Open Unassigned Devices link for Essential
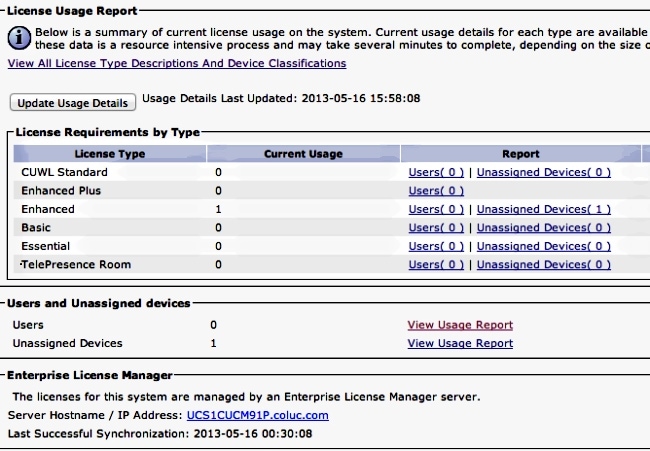Screen dimensions: 650x451 (x=543, y=246)
